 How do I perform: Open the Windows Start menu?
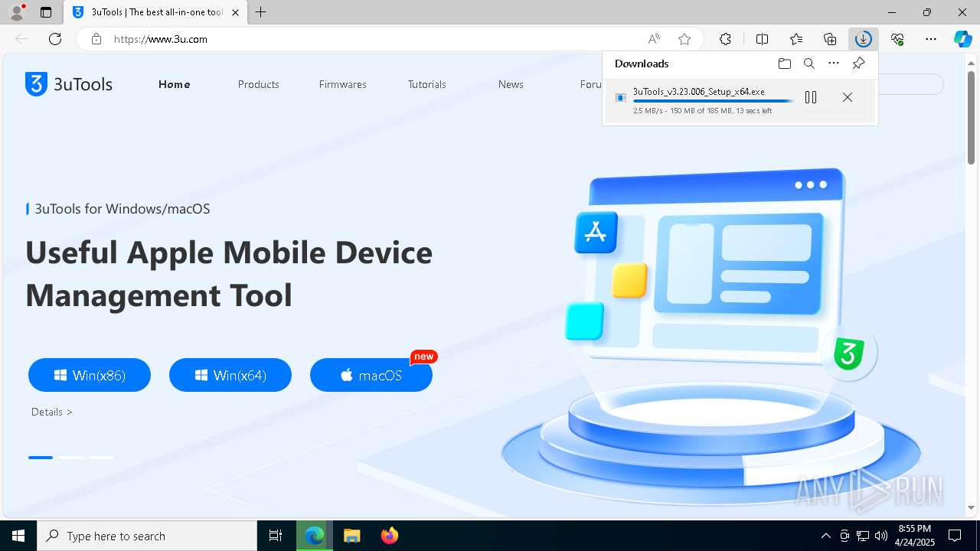[18, 536]
